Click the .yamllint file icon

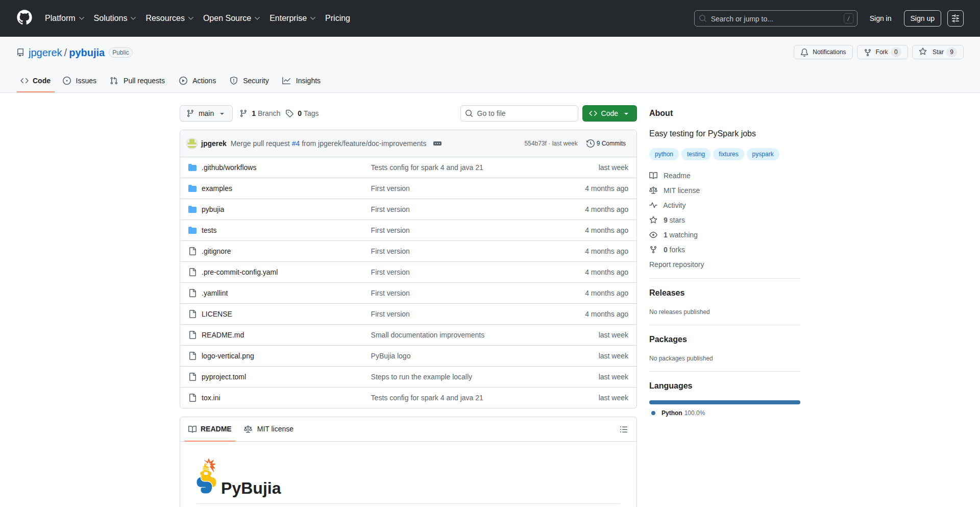point(192,293)
